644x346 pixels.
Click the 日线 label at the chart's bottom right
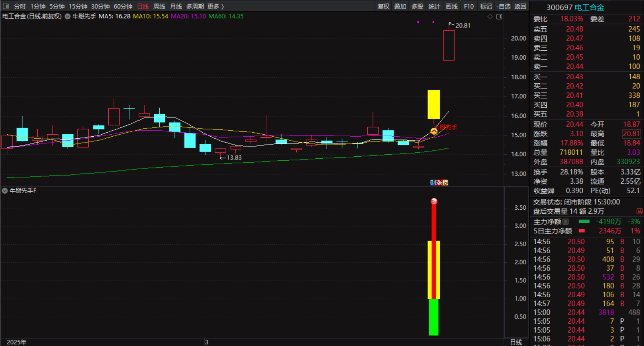click(x=516, y=342)
